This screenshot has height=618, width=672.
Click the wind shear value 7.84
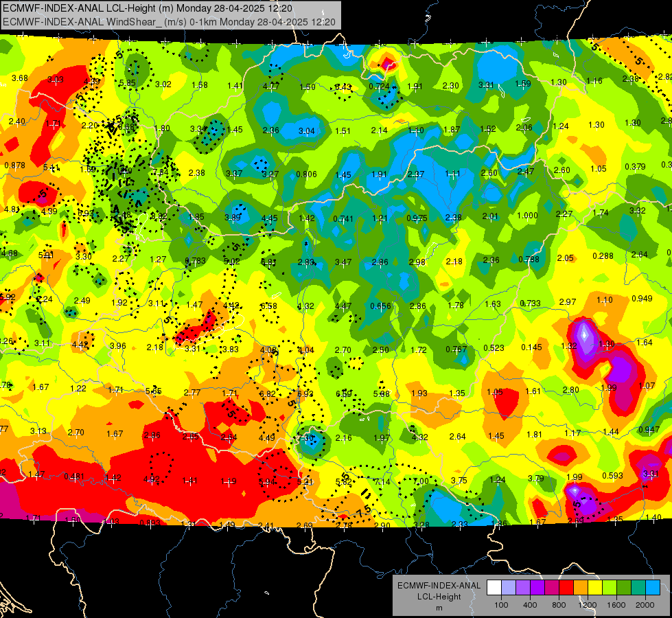[161, 172]
